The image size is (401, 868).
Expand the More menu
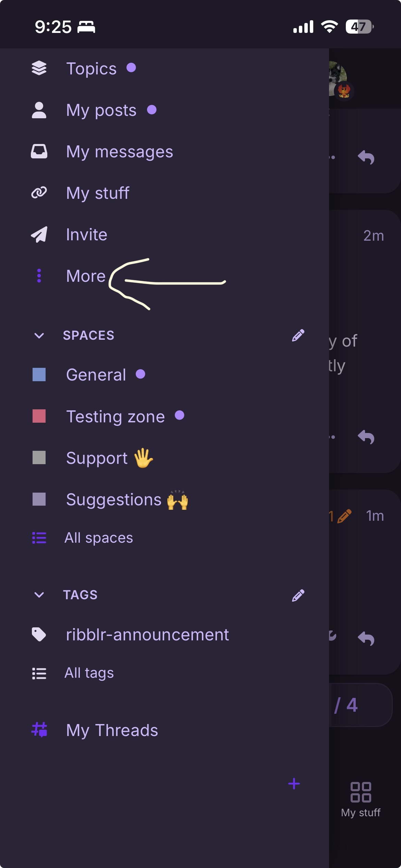pos(86,276)
